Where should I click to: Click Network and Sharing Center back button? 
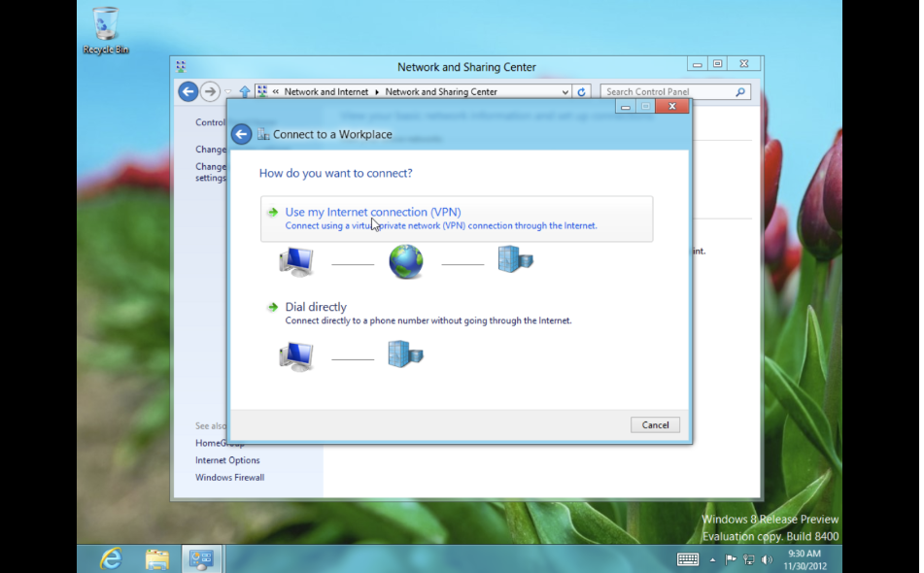[x=188, y=92]
